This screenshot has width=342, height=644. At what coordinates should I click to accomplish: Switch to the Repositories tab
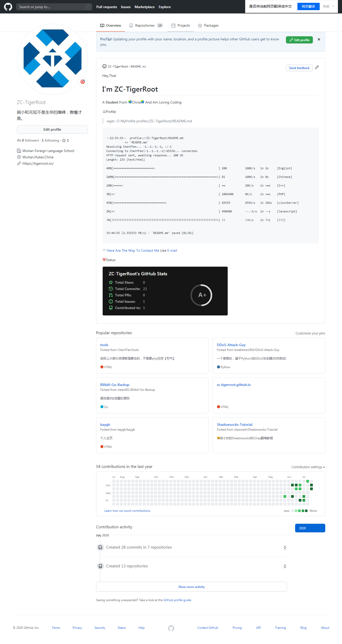click(146, 25)
